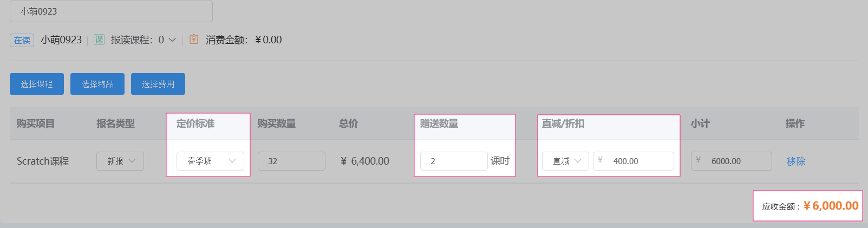Click the 选择课程 button
Image resolution: width=868 pixels, height=228 pixels.
pos(37,84)
